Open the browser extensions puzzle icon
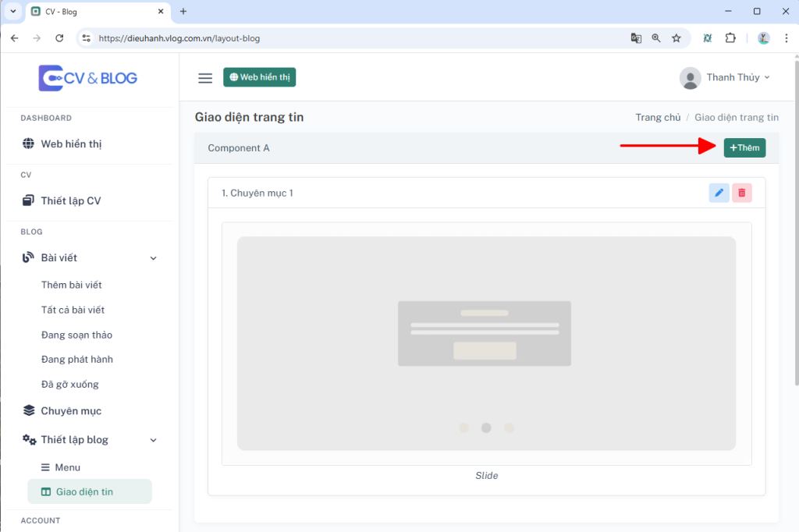 pos(730,38)
